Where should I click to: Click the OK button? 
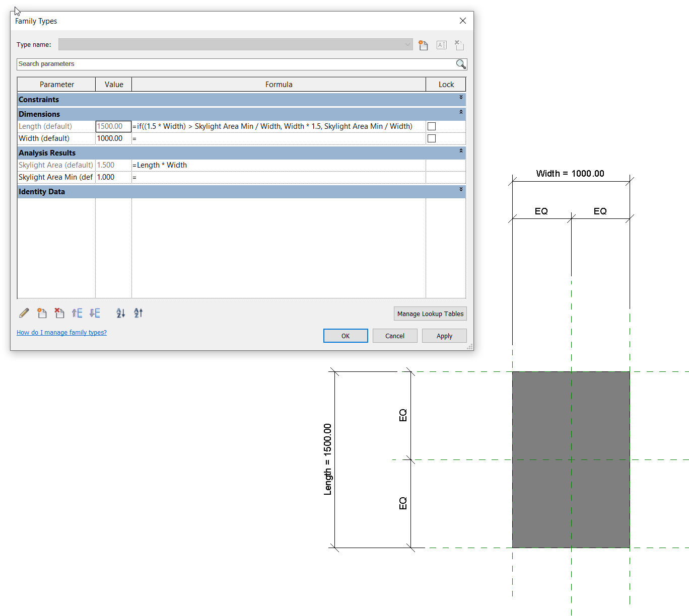point(346,336)
